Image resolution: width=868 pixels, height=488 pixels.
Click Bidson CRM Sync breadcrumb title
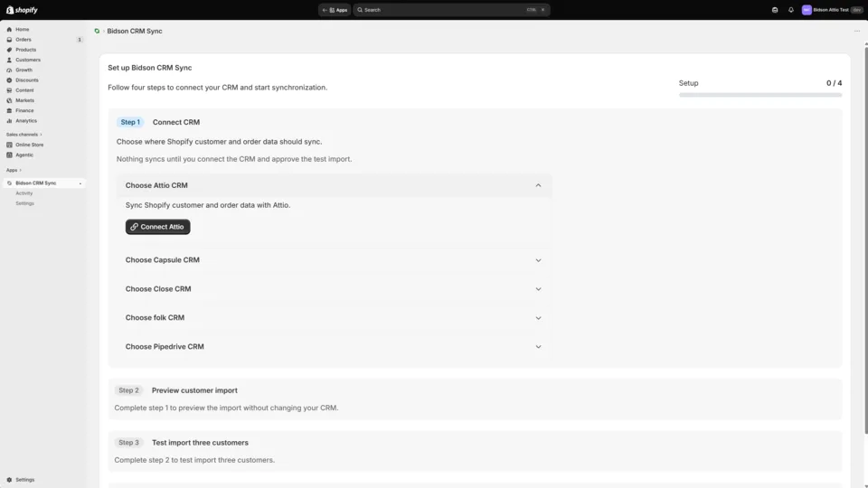pos(135,31)
